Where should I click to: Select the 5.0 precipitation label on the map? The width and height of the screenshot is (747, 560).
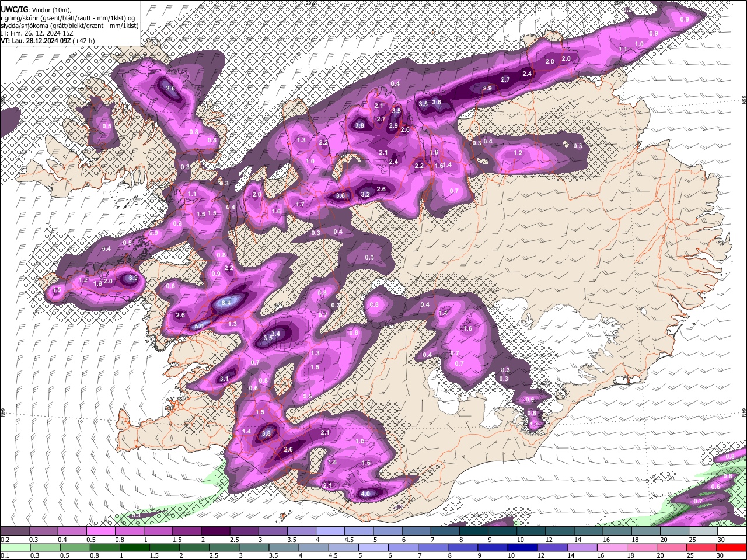(x=199, y=326)
